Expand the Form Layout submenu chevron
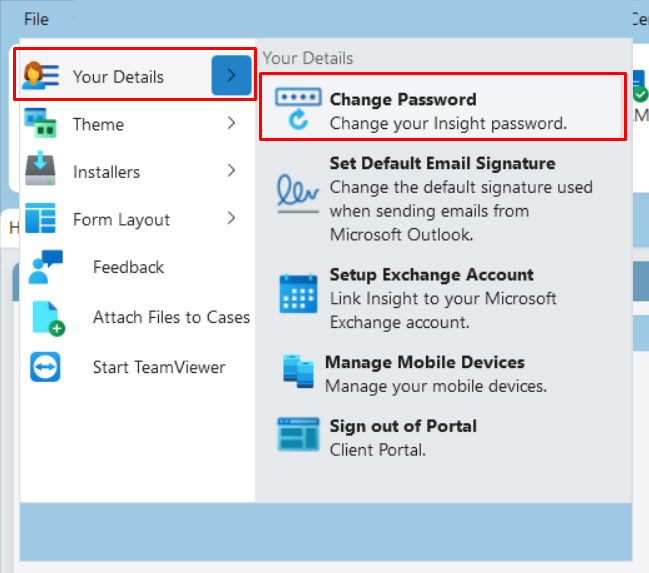Image resolution: width=649 pixels, height=573 pixels. click(x=231, y=218)
